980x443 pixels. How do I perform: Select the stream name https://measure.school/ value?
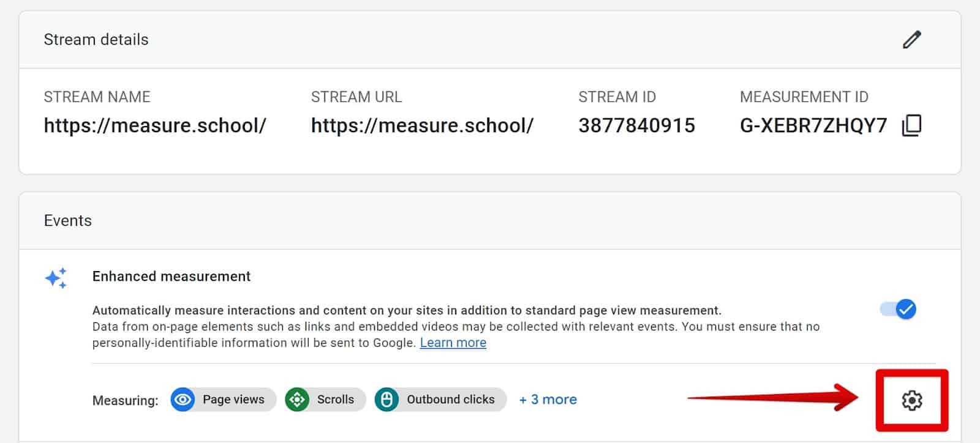[155, 125]
